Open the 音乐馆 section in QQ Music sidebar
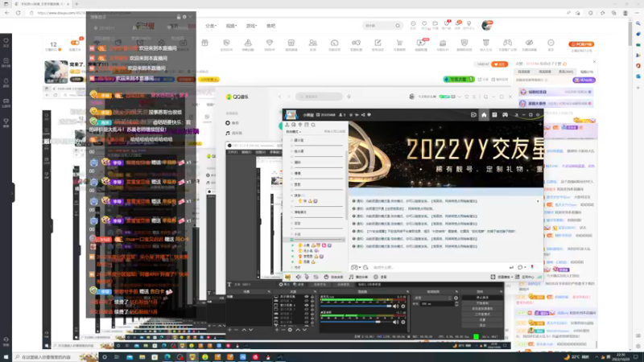Image resolution: width=644 pixels, height=362 pixels. [x=234, y=134]
